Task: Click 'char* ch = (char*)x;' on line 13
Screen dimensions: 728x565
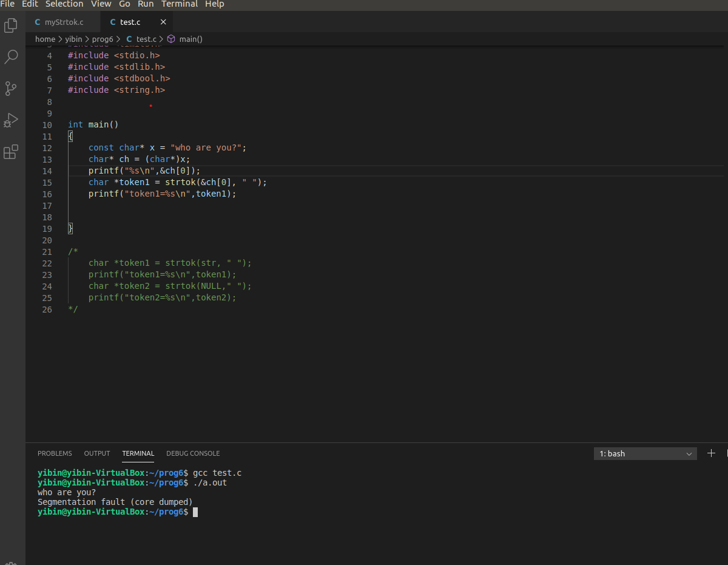Action: (x=140, y=159)
